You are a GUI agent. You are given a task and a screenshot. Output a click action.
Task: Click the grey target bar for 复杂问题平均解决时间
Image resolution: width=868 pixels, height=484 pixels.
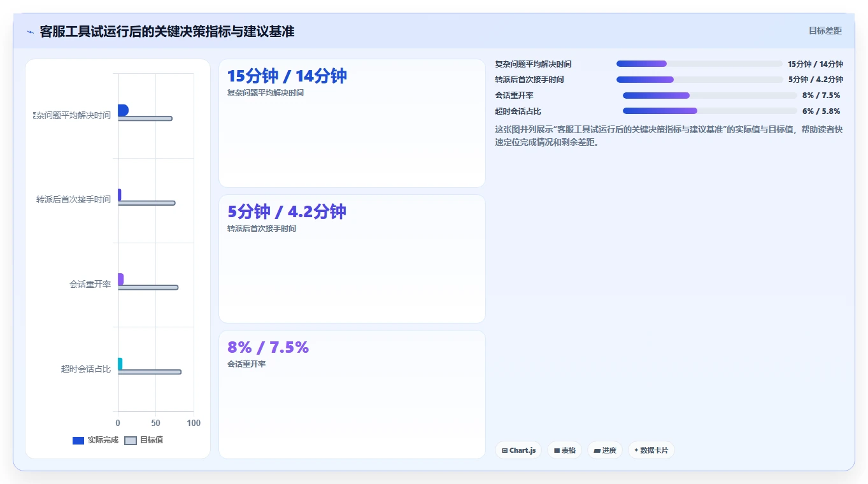click(145, 118)
